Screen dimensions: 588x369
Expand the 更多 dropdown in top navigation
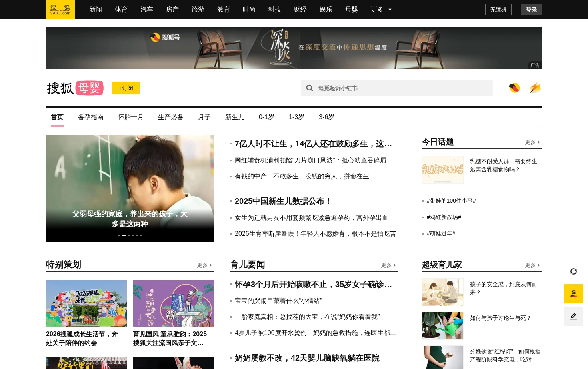click(381, 10)
